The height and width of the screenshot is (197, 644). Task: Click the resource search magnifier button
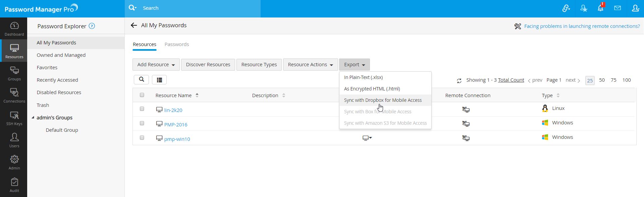142,80
